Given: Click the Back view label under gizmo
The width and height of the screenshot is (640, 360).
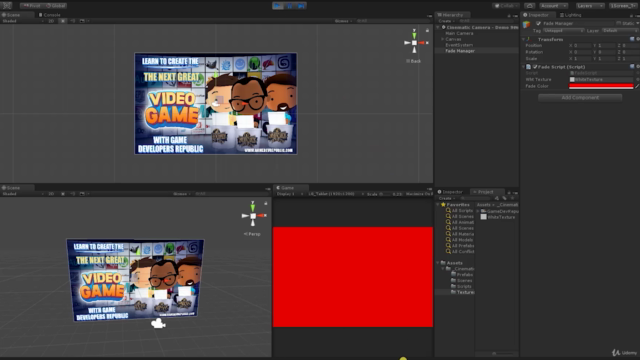Looking at the screenshot, I should point(413,61).
